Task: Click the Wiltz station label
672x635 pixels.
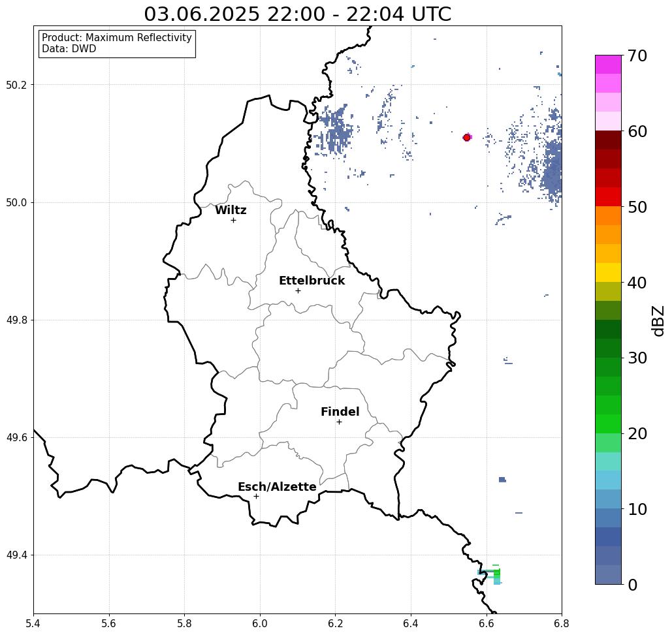Action: click(x=231, y=210)
